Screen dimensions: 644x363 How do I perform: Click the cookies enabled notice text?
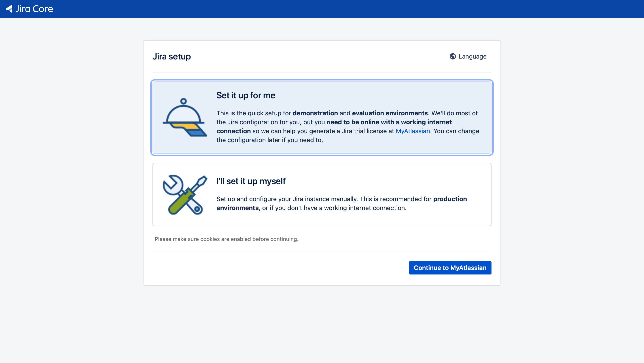[x=226, y=239]
